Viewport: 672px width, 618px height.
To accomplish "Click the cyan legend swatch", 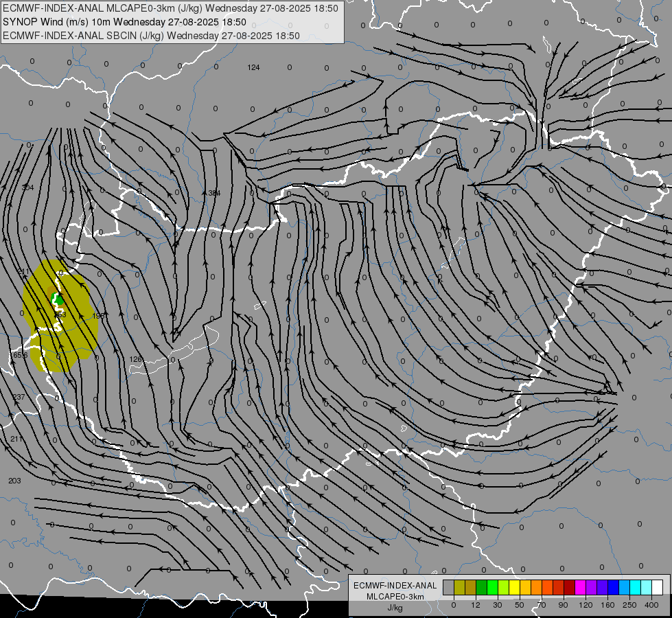I will click(x=636, y=587).
